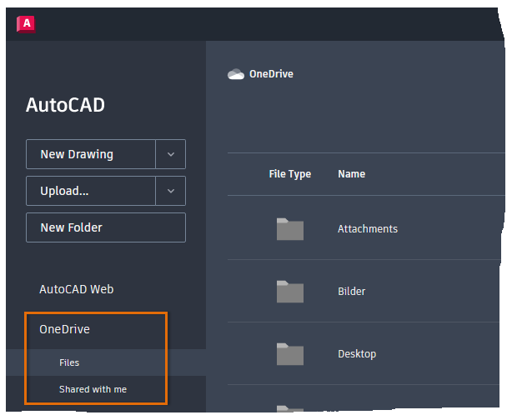Open the Attachments folder icon
This screenshot has height=420, width=512.
(x=290, y=229)
